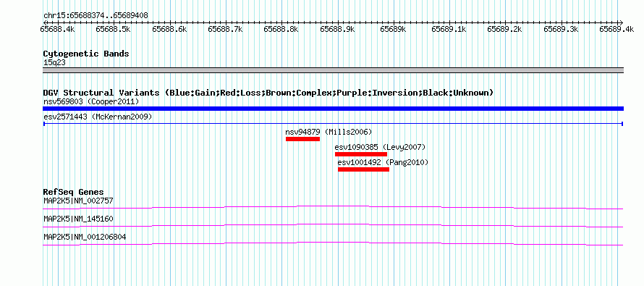Click the 65689.3k ruler tick label

point(561,29)
